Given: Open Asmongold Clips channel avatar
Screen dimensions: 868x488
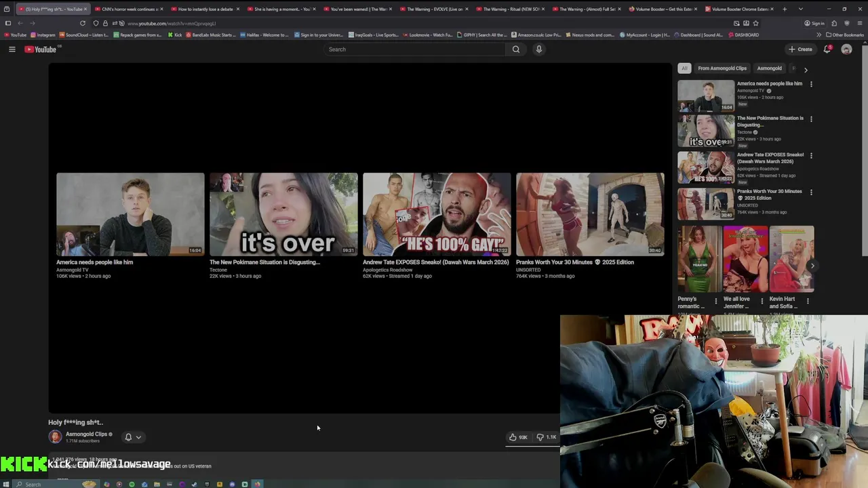Looking at the screenshot, I should click(55, 437).
